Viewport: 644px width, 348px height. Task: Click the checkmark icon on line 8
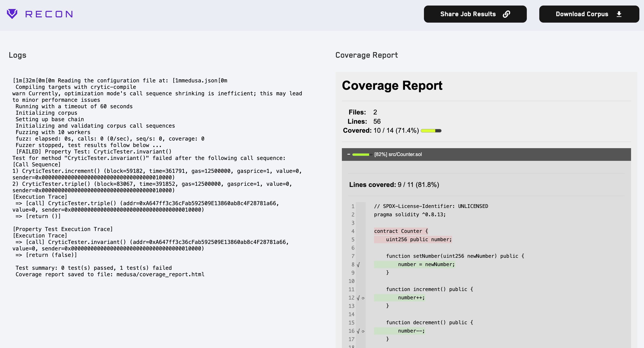tap(358, 265)
